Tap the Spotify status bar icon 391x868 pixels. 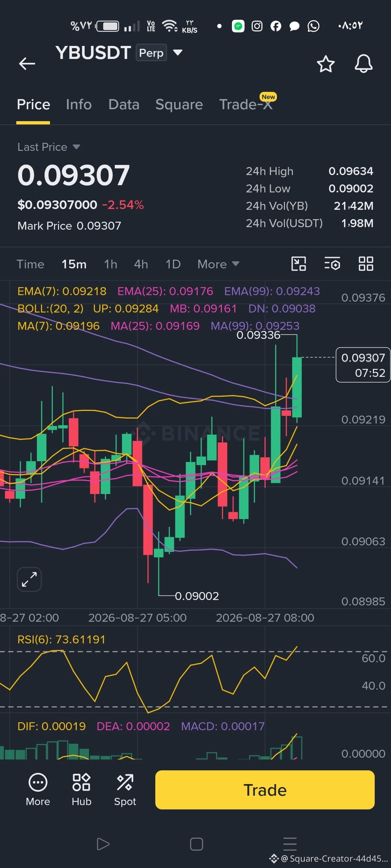click(x=238, y=26)
